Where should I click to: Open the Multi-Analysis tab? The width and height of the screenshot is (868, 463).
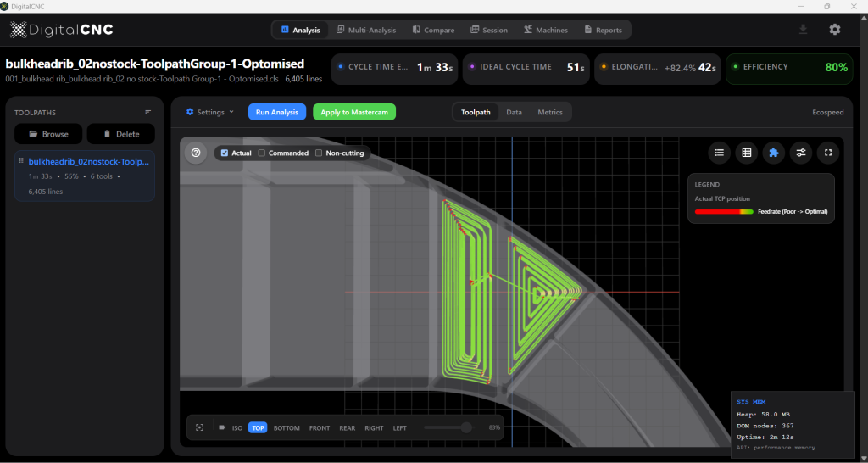tap(366, 30)
